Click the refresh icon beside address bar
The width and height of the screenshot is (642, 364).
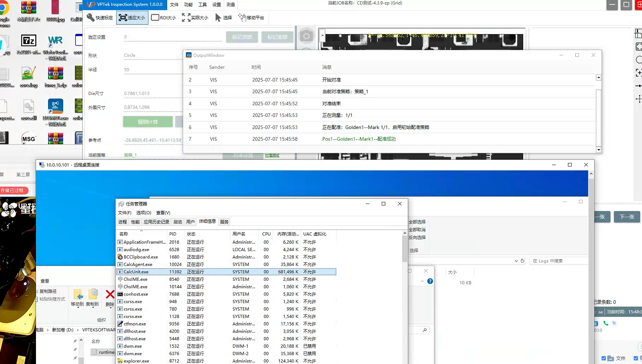[x=522, y=261]
